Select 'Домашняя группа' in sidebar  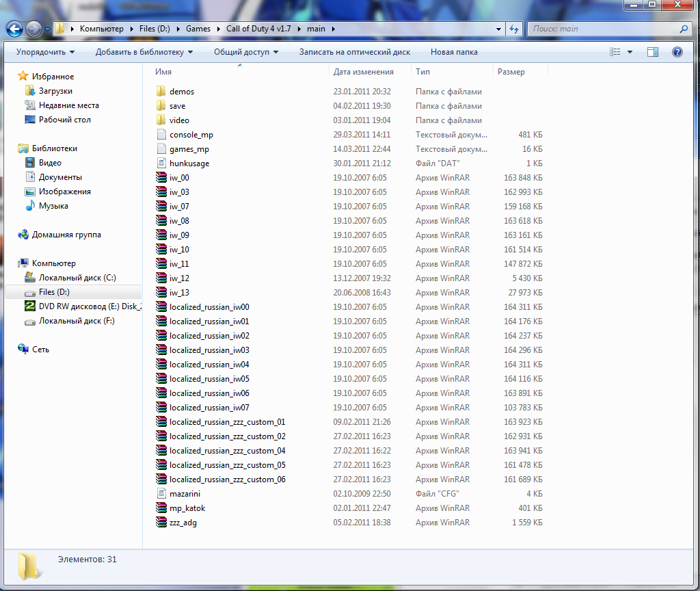tap(66, 235)
